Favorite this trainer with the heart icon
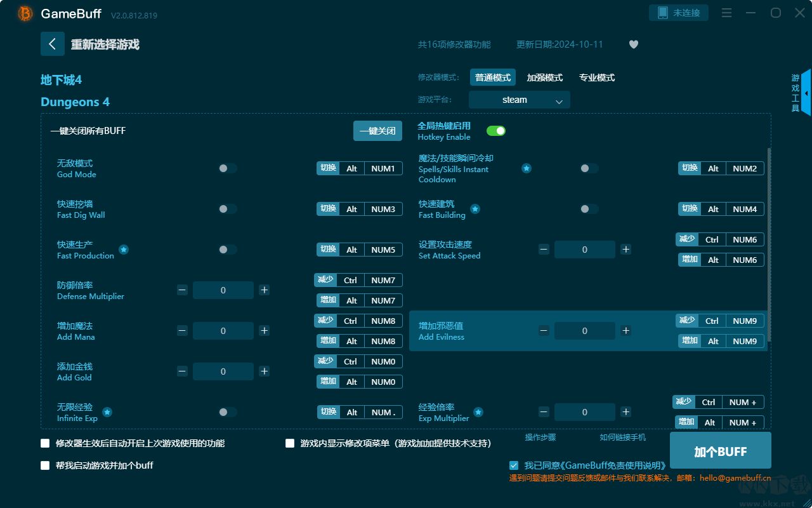Image resolution: width=812 pixels, height=508 pixels. 634,44
